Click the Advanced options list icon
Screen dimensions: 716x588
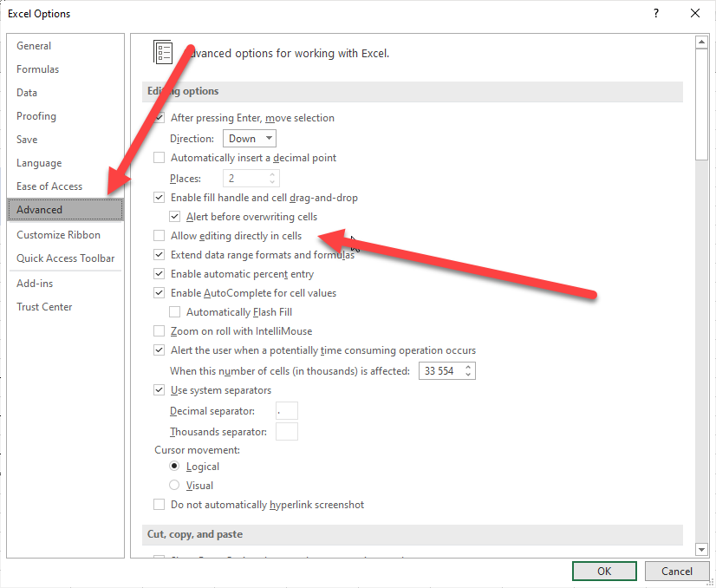click(163, 52)
